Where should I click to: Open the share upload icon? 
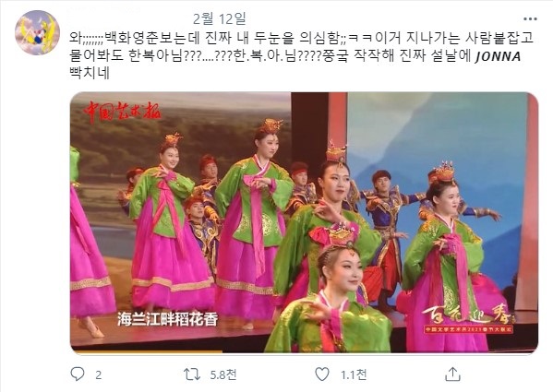click(452, 374)
